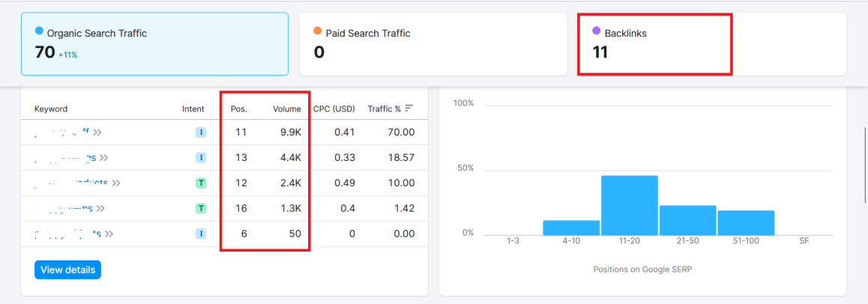Click the 0.49 CPC value
Viewport: 868px width, 304px height.
pyautogui.click(x=345, y=183)
